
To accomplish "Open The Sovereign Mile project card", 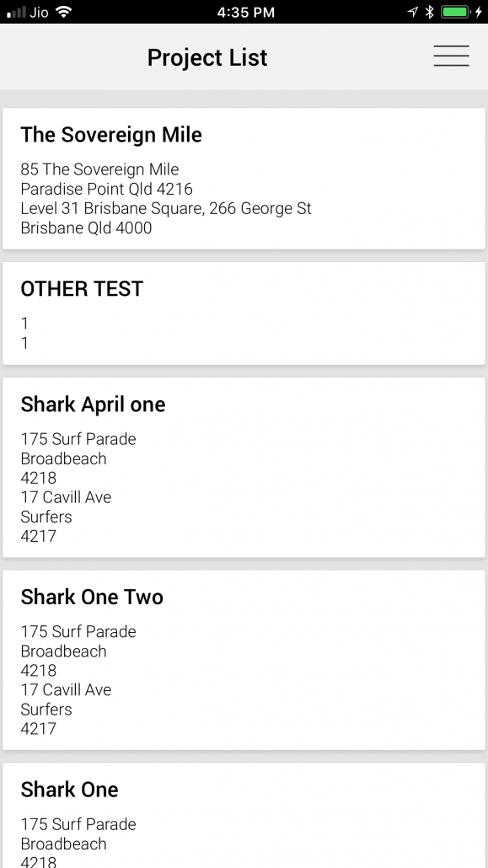I will (x=244, y=179).
